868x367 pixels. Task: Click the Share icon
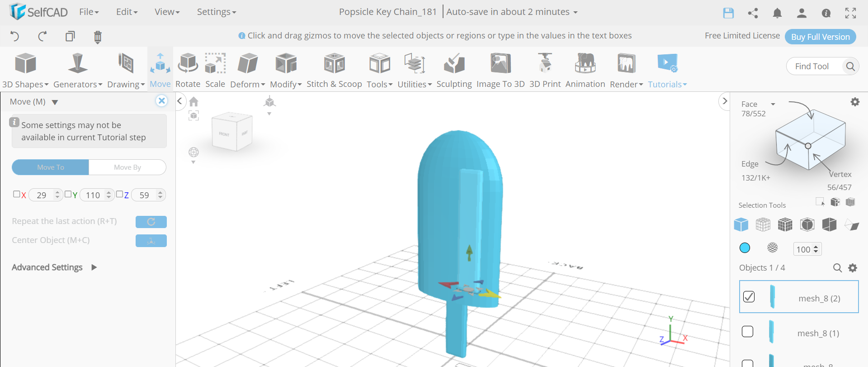[x=753, y=13]
